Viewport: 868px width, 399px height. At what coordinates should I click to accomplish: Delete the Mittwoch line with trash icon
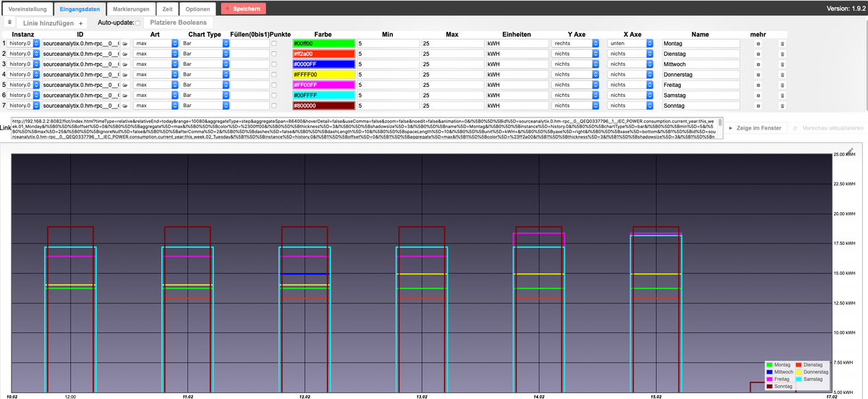781,64
